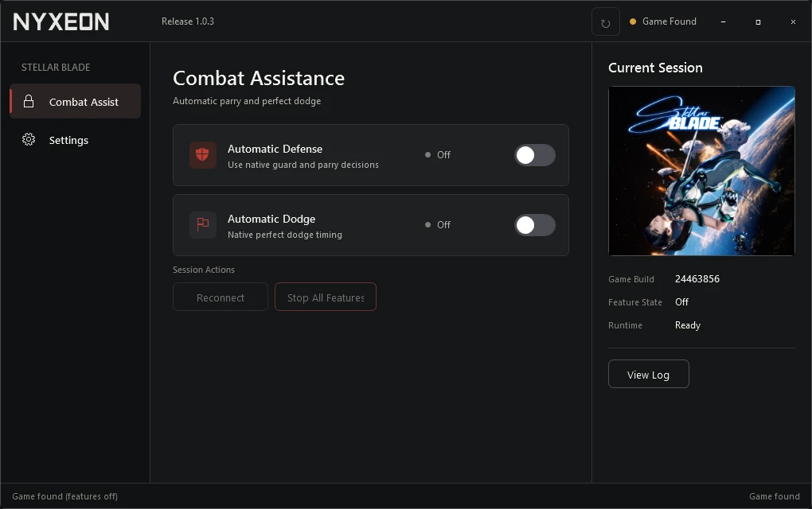Click the Runtime label
812x509 pixels.
(x=625, y=325)
